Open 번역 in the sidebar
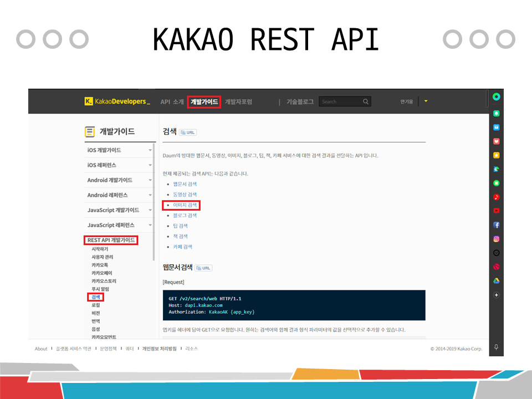532x399 pixels. tap(96, 321)
